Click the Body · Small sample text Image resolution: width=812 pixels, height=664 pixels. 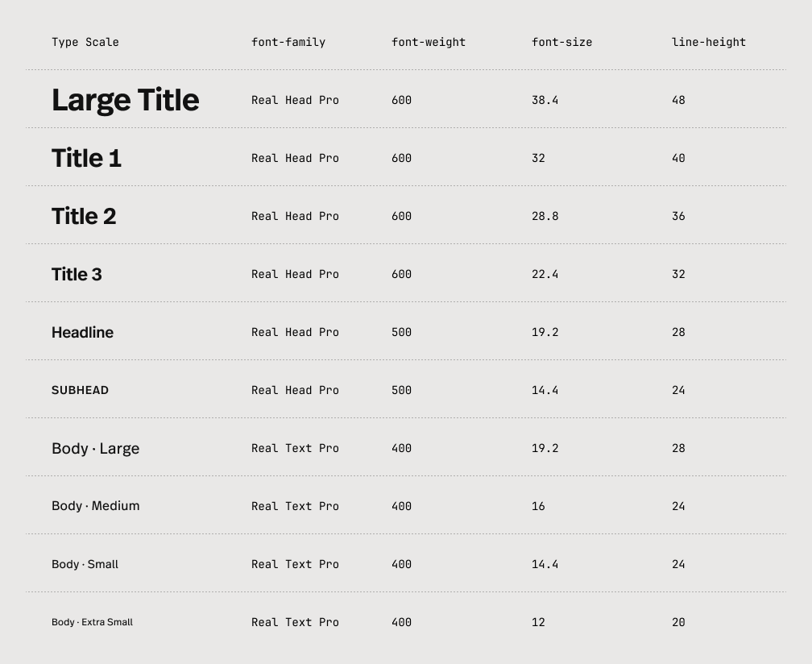(x=85, y=564)
